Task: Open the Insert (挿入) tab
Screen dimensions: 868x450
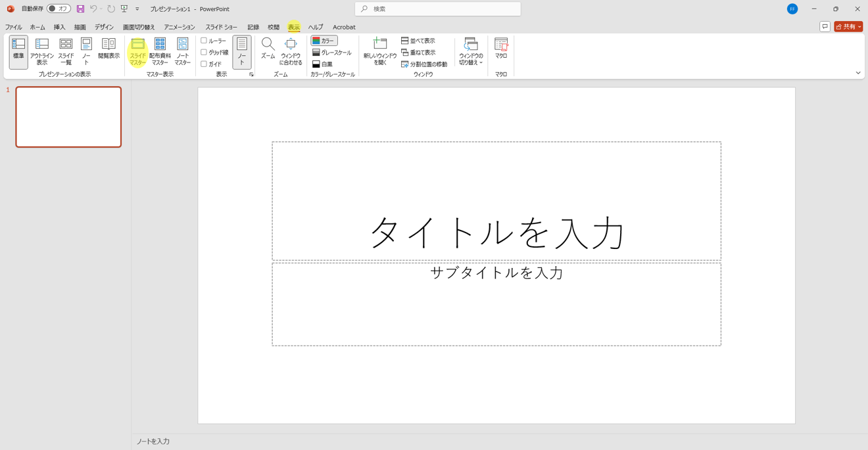Action: pos(59,27)
